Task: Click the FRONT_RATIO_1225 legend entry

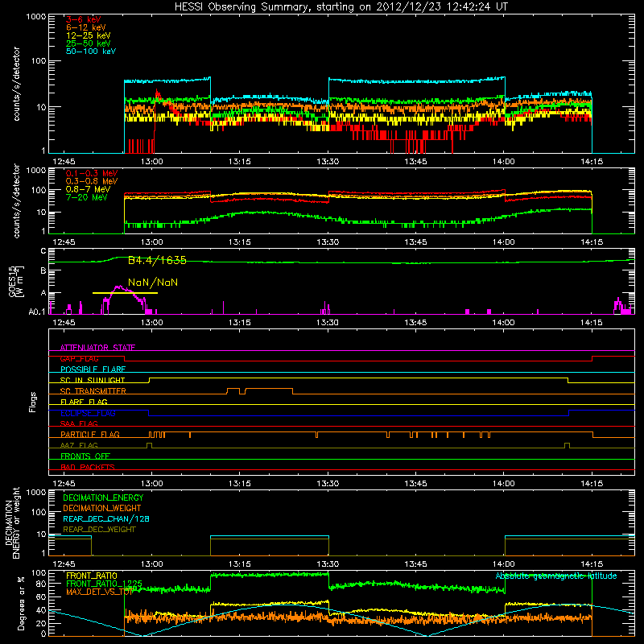Action: click(x=104, y=584)
